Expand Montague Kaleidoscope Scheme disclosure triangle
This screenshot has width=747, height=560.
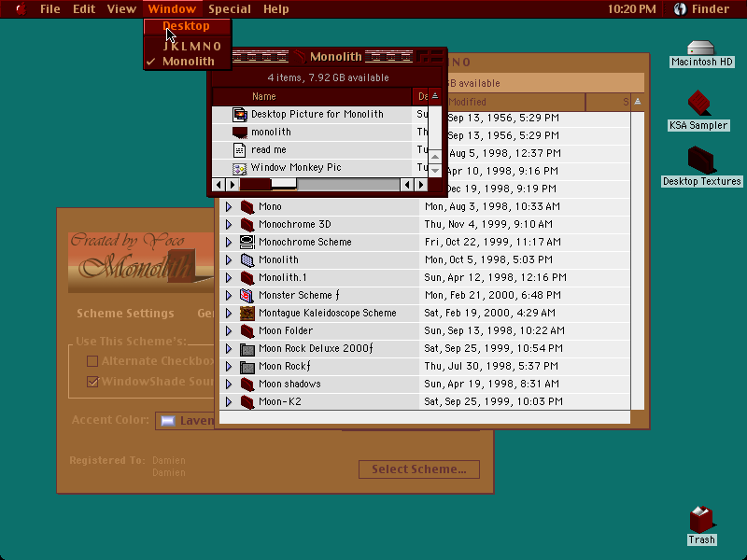point(229,313)
